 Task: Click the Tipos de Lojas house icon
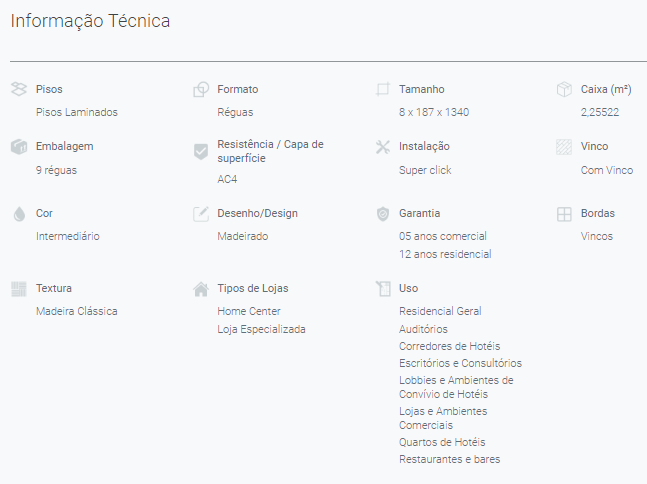click(201, 289)
